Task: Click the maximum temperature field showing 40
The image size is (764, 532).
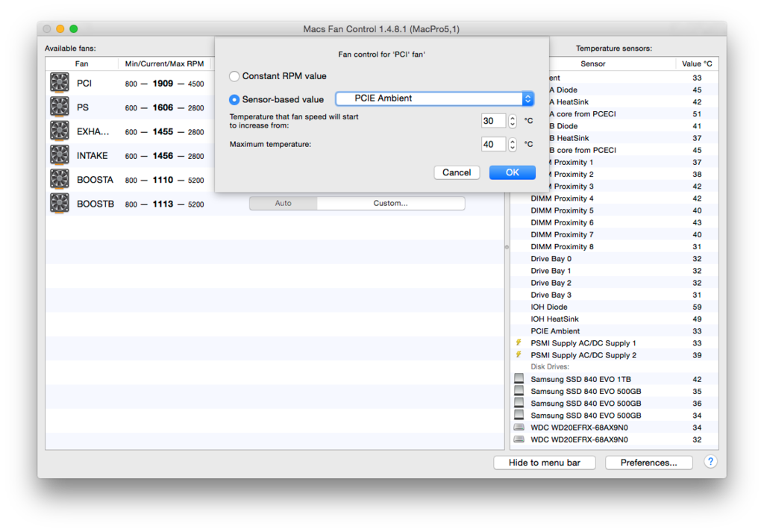Action: 494,144
